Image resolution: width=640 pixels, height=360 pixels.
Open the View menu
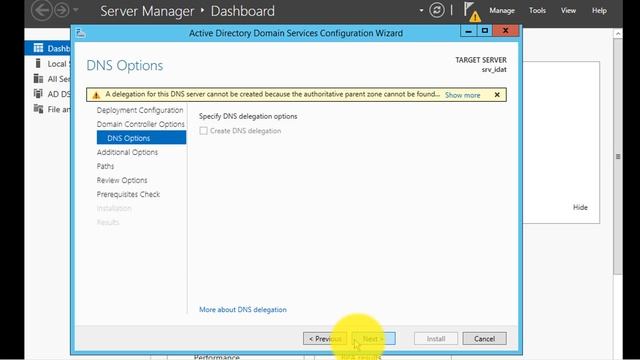point(568,11)
